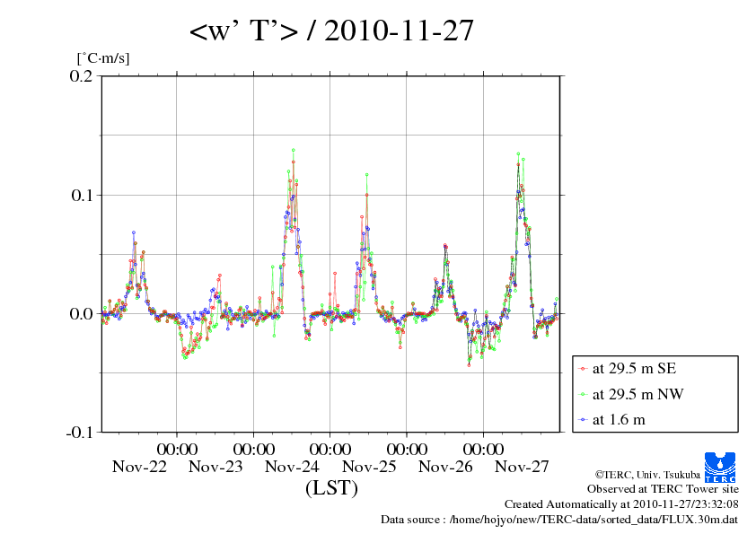Click the 'Created Automatically' timestamp line

point(621,504)
